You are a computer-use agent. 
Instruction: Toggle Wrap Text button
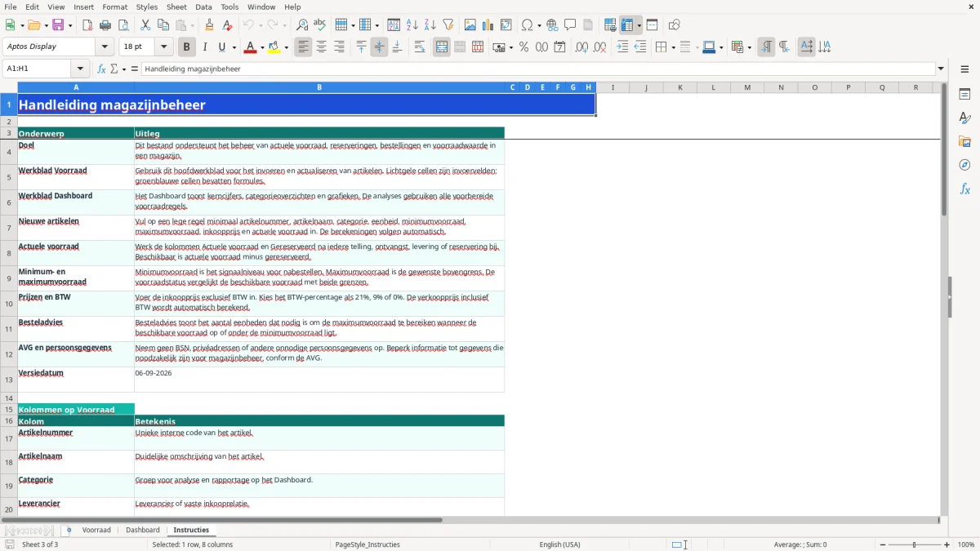coord(420,47)
